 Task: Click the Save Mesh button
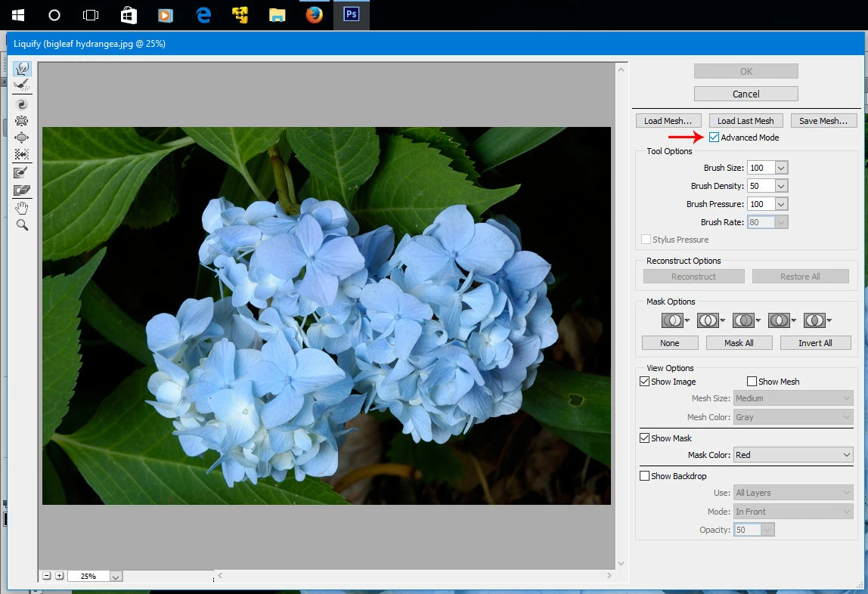(823, 121)
